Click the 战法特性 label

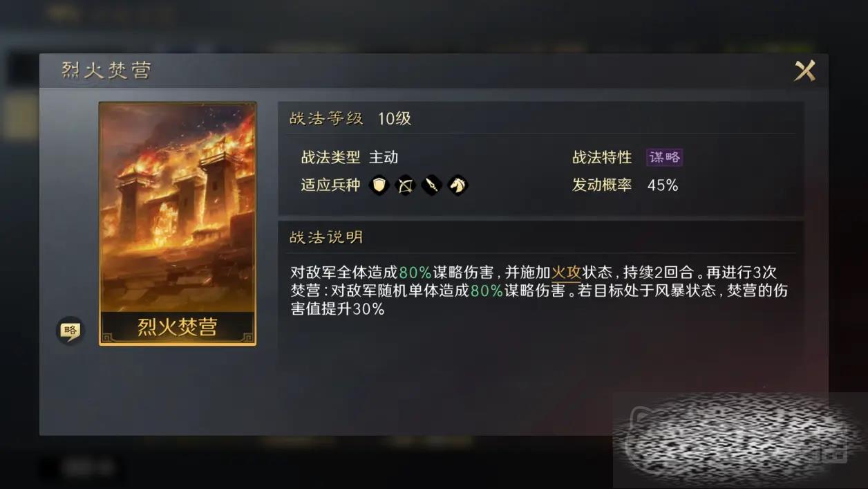(602, 157)
